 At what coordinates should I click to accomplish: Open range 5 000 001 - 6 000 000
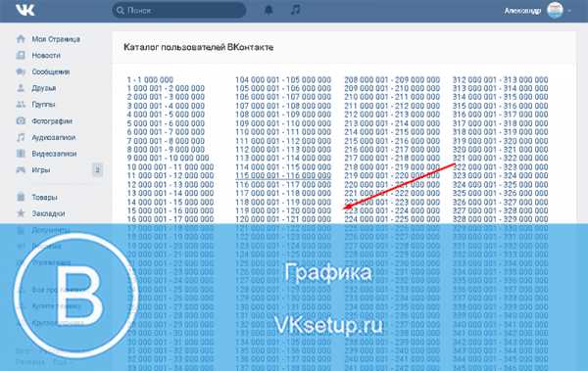tap(166, 123)
